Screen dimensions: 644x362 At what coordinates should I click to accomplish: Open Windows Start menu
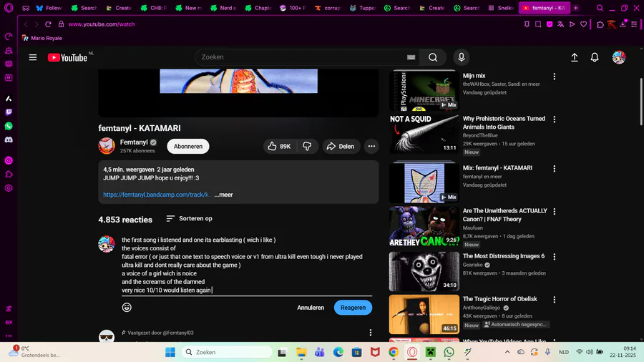pyautogui.click(x=170, y=352)
